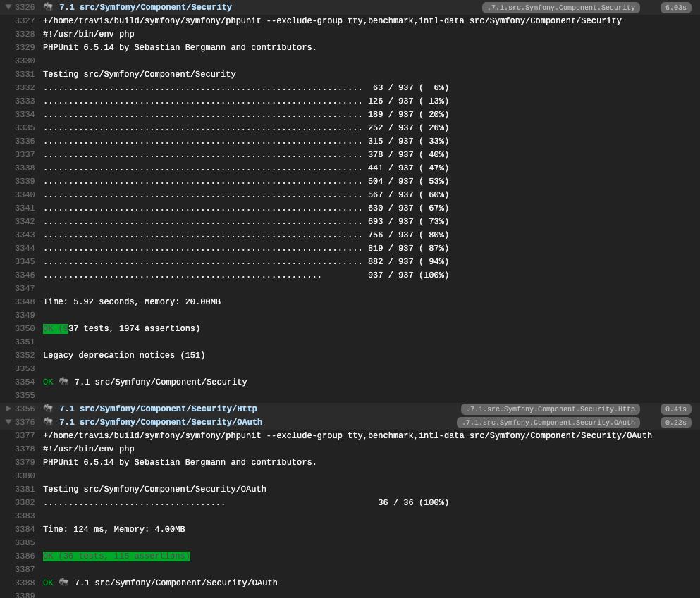Click 'Testing src/Symfony/Component/Security/OAuth' line
Viewport: 700px width, 598px height.
[x=154, y=489]
